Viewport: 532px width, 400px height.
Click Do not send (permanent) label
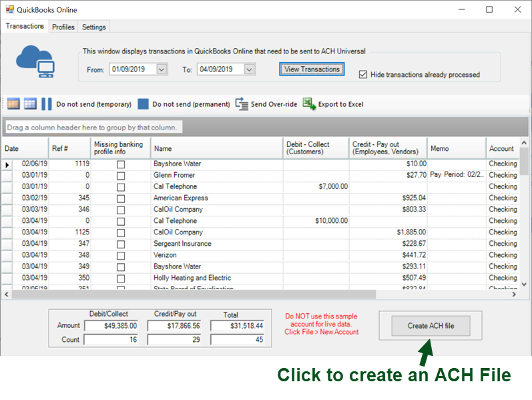(x=191, y=104)
